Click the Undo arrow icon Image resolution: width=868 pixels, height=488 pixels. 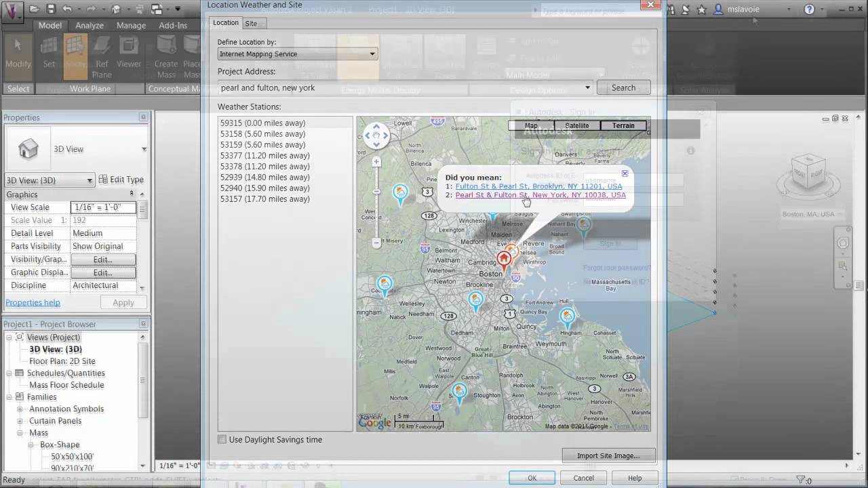[x=66, y=9]
